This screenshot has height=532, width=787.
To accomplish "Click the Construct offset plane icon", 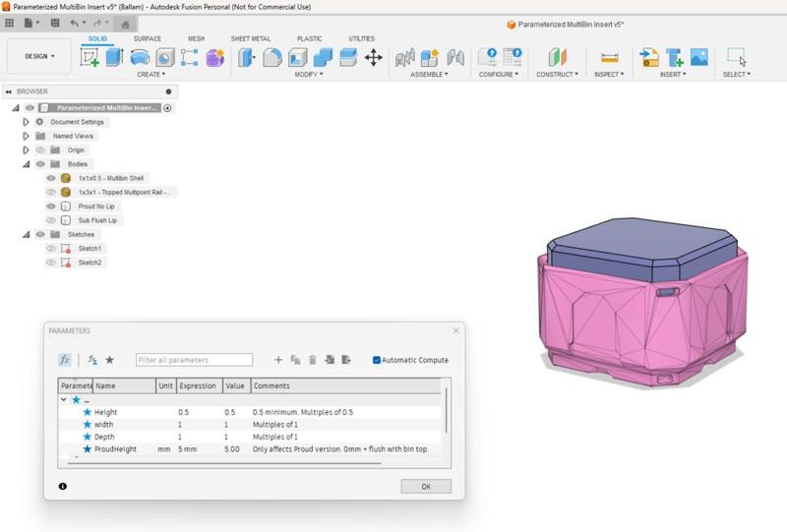I will click(x=557, y=57).
